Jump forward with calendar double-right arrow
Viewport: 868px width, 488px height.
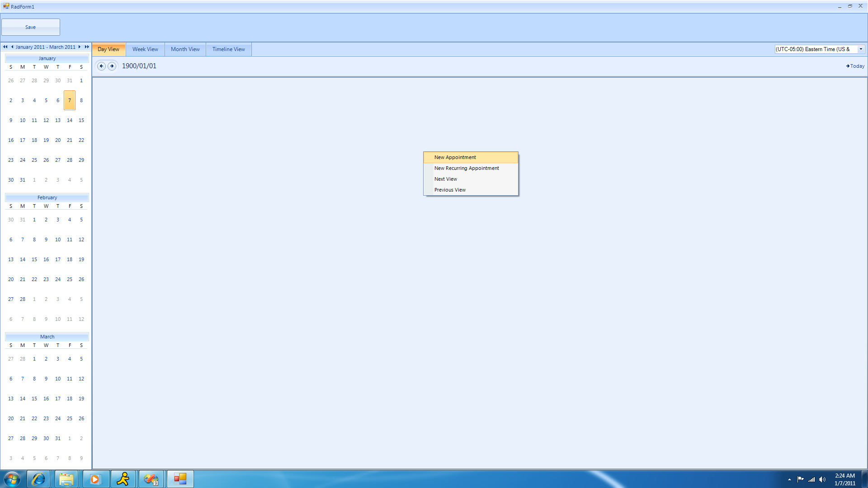(87, 47)
